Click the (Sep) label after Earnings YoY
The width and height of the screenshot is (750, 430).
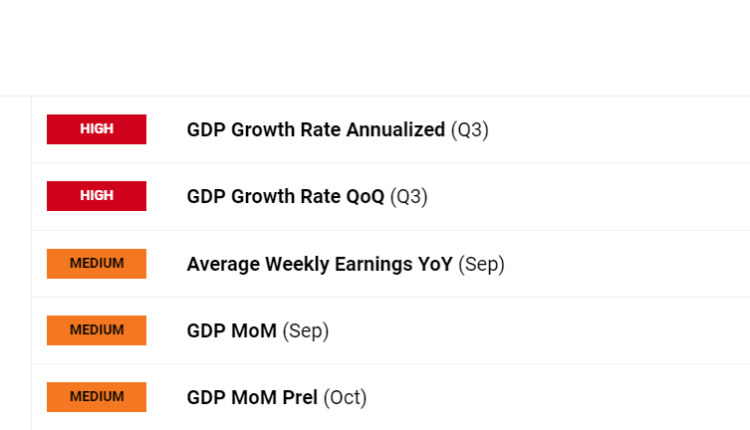(481, 264)
